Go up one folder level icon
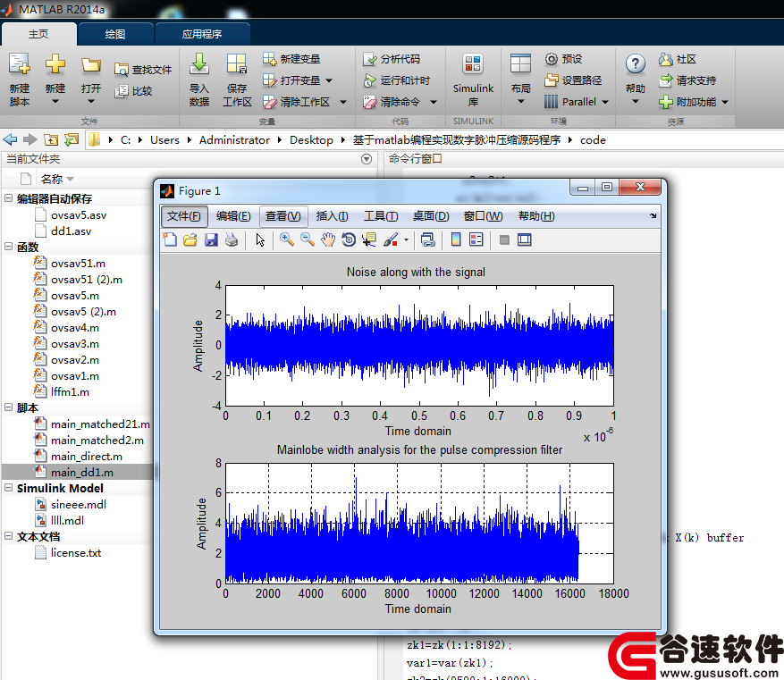Viewport: 784px width, 680px height. pos(50,140)
